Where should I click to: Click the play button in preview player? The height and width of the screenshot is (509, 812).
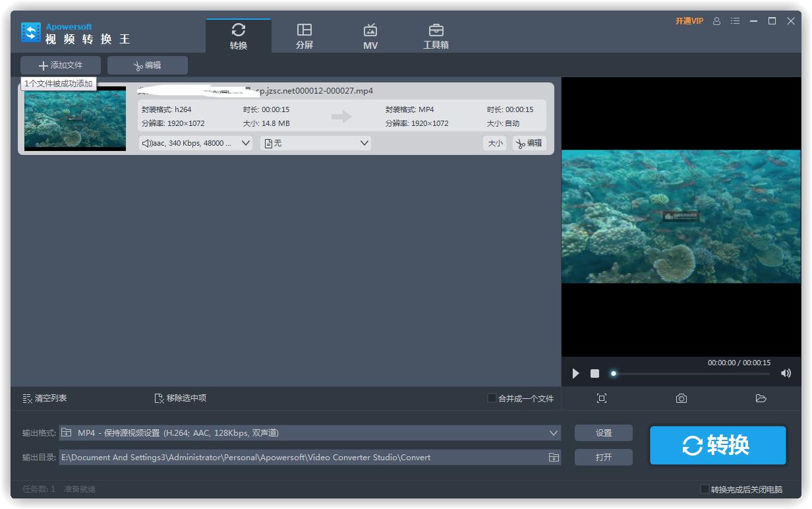[575, 374]
